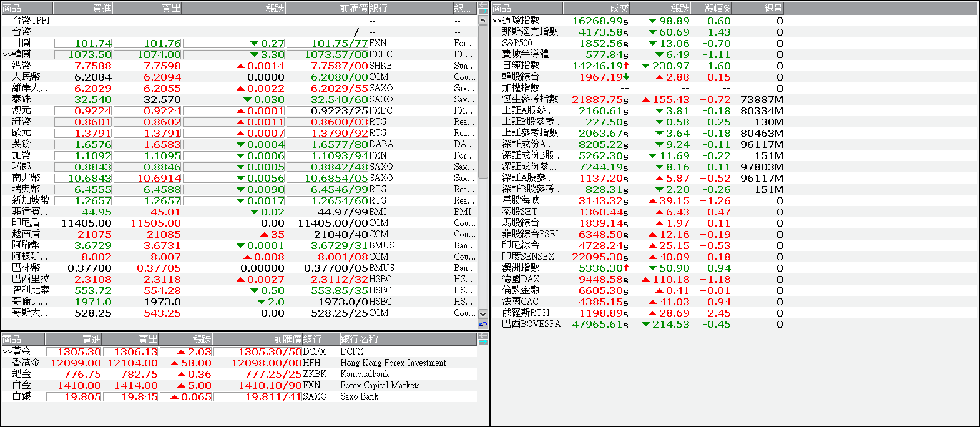The width and height of the screenshot is (980, 427).
Task: Click the 總量 column header in the index panel
Action: 758,8
